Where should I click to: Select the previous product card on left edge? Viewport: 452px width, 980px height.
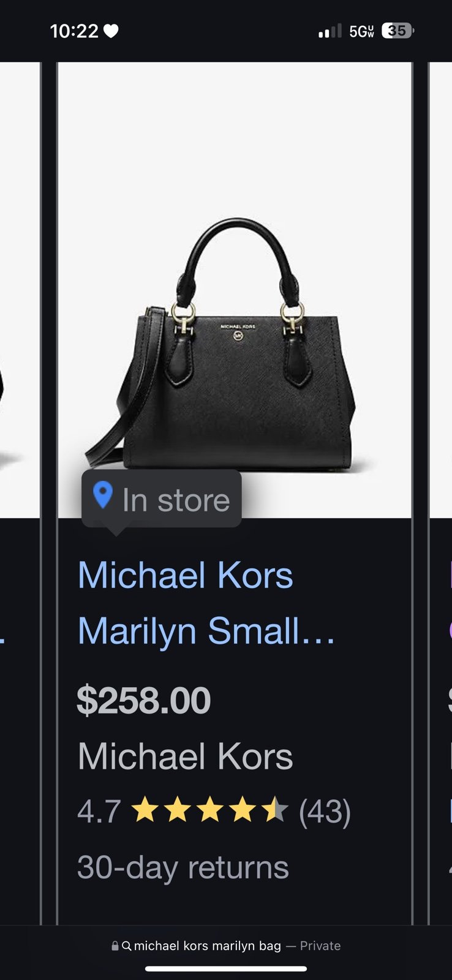20,493
